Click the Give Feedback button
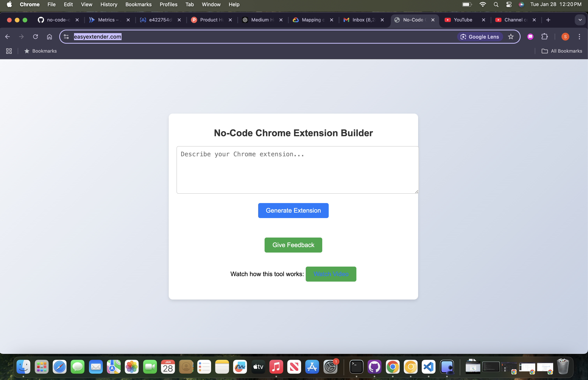588x380 pixels. pos(293,245)
